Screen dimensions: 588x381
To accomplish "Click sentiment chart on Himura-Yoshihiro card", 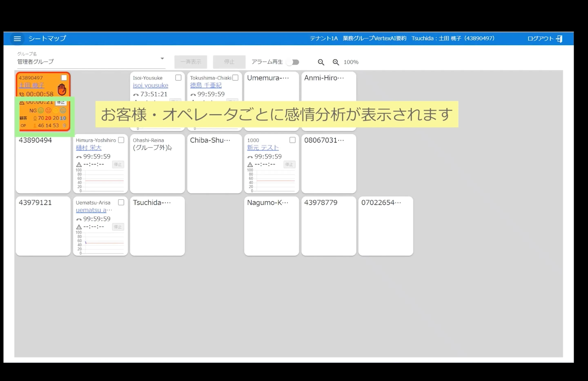I will (x=100, y=181).
